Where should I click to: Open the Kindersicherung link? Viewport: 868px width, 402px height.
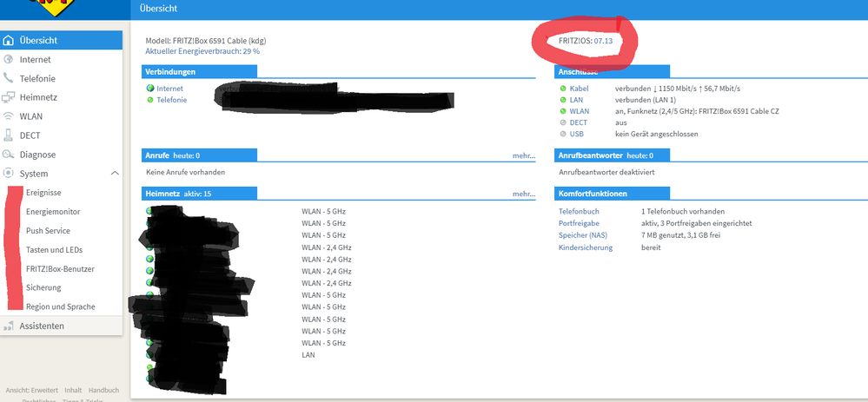click(586, 247)
